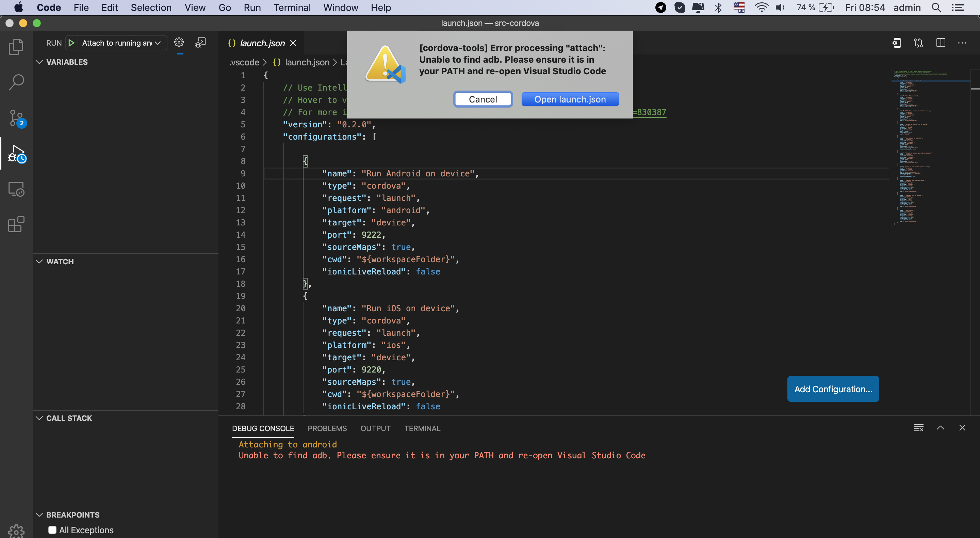Switch to the TERMINAL tab
The height and width of the screenshot is (538, 980).
pyautogui.click(x=422, y=428)
